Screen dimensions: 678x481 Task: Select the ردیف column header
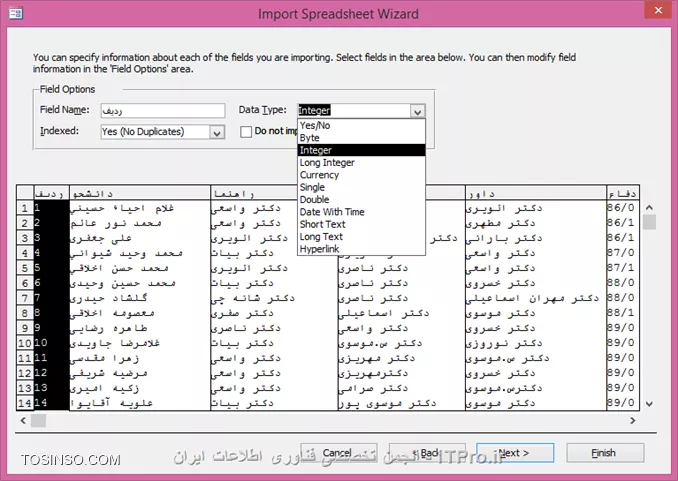point(51,193)
